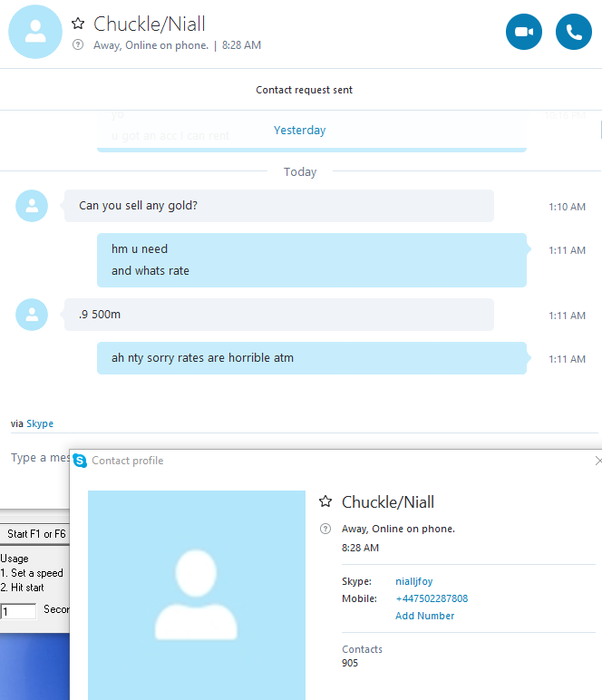This screenshot has width=602, height=700.
Task: Click the Type a message box
Action: click(x=39, y=458)
